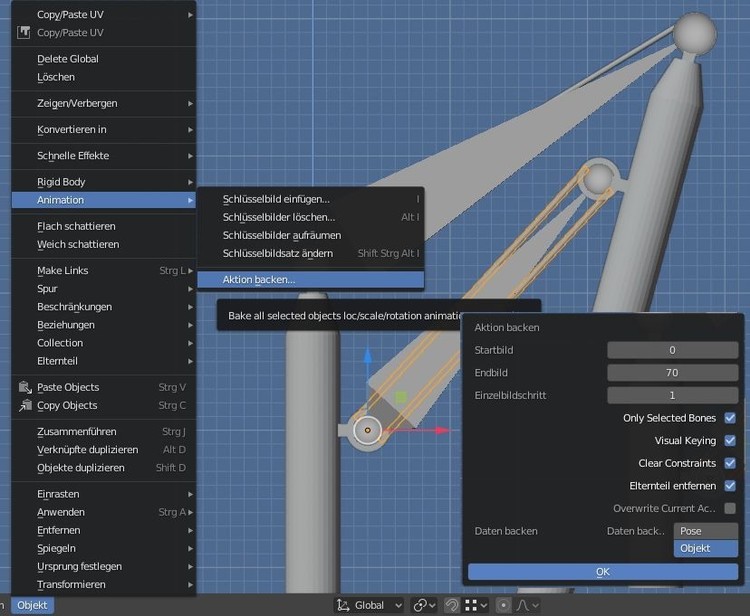Open the Anwenden submenu
The height and width of the screenshot is (616, 750).
click(x=104, y=512)
